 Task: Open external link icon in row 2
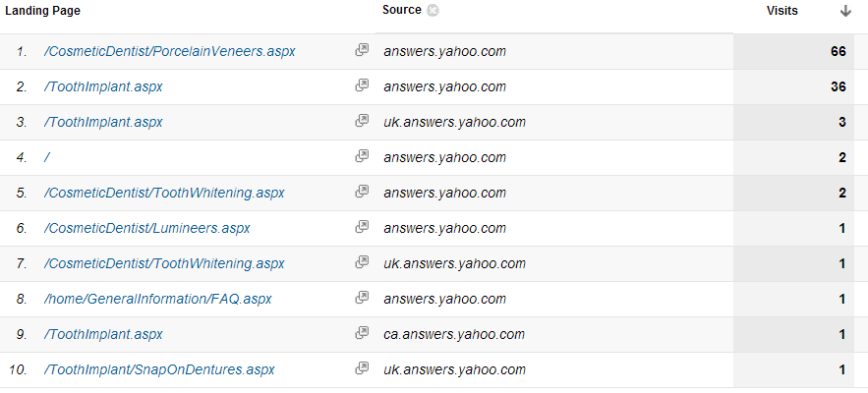(362, 85)
